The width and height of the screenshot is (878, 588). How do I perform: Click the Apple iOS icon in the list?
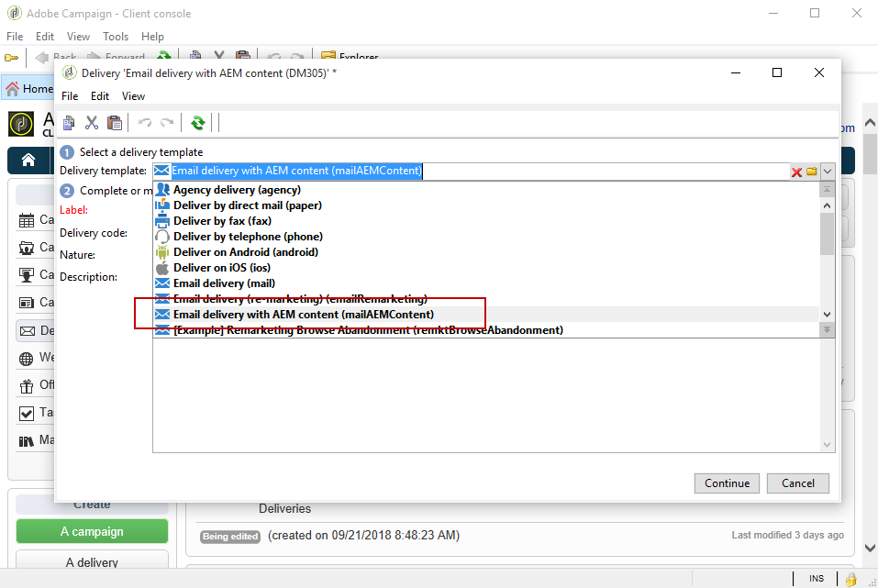162,268
